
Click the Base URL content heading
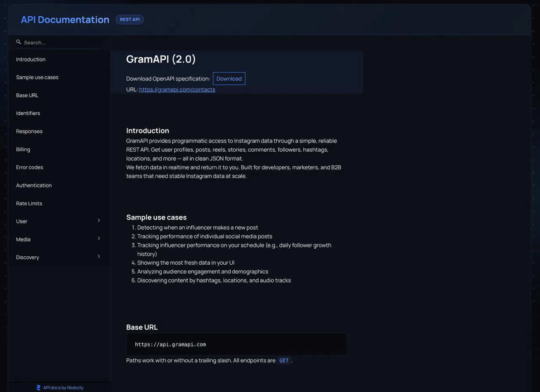(142, 327)
